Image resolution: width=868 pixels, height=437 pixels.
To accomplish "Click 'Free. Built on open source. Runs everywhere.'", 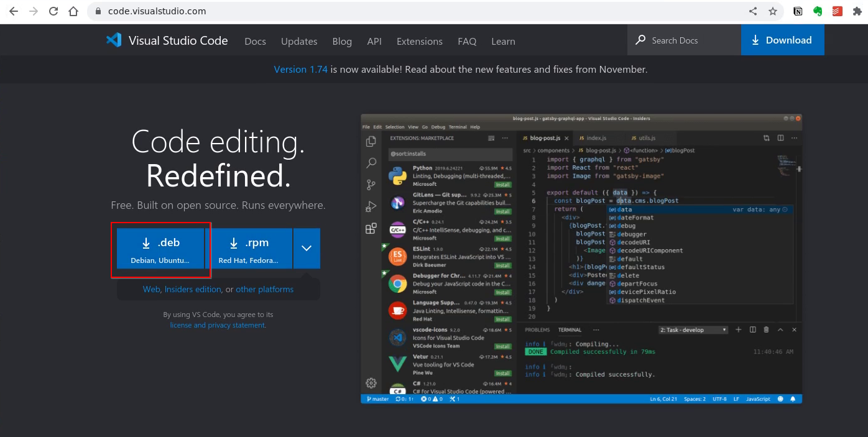I will (x=218, y=205).
